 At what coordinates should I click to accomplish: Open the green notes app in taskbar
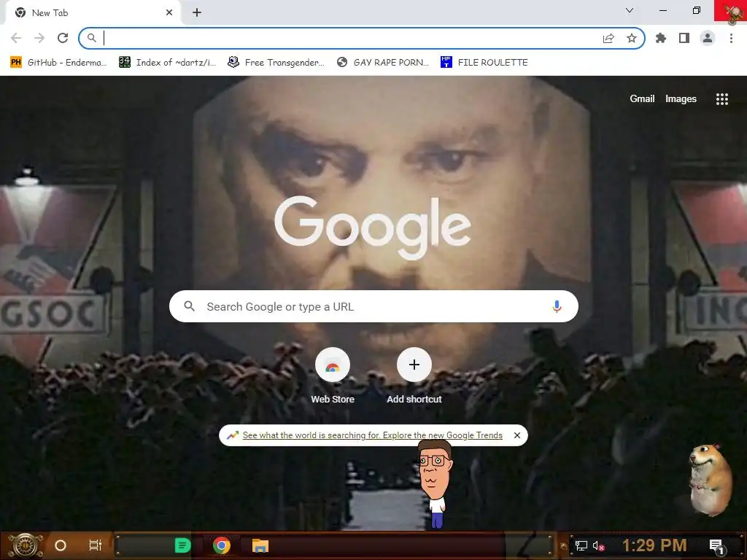pos(182,545)
